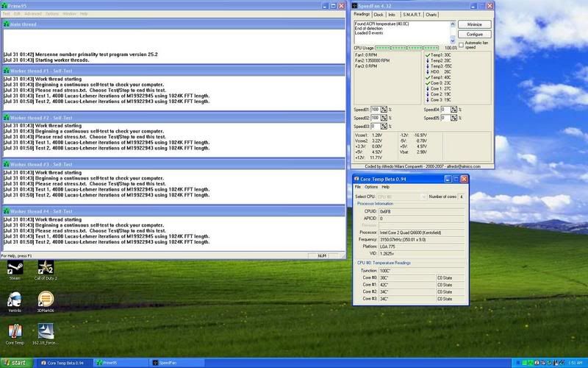Open the Options menu in Core Temp
588x368 pixels.
(x=371, y=187)
